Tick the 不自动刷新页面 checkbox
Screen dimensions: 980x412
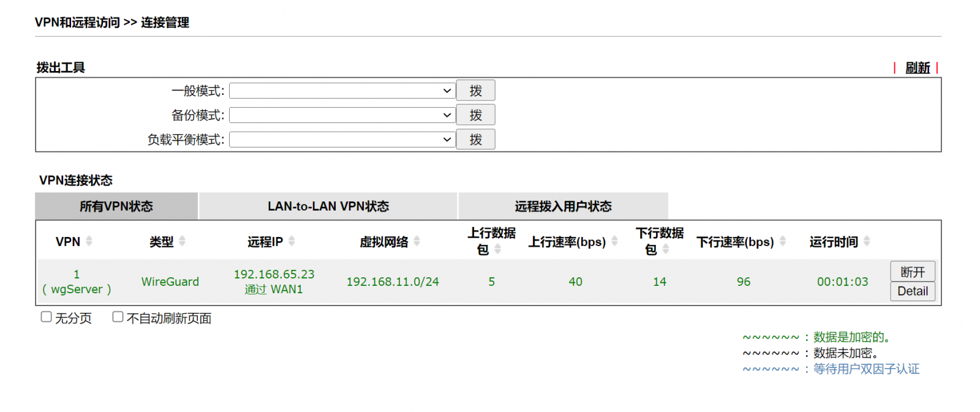tap(118, 317)
